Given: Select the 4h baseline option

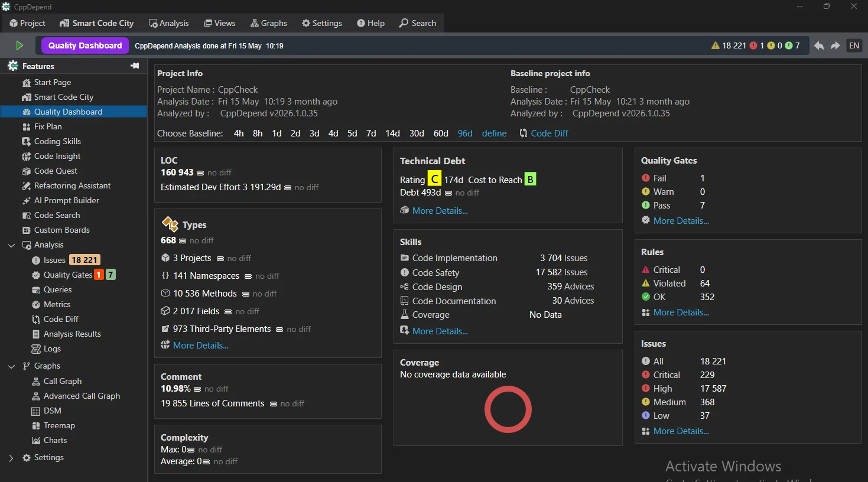Looking at the screenshot, I should (239, 133).
